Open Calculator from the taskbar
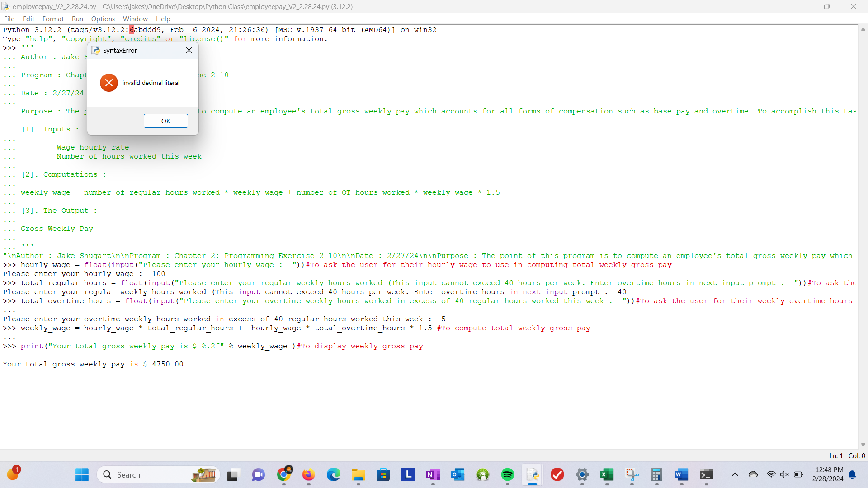Viewport: 868px width, 488px height. pos(656,474)
